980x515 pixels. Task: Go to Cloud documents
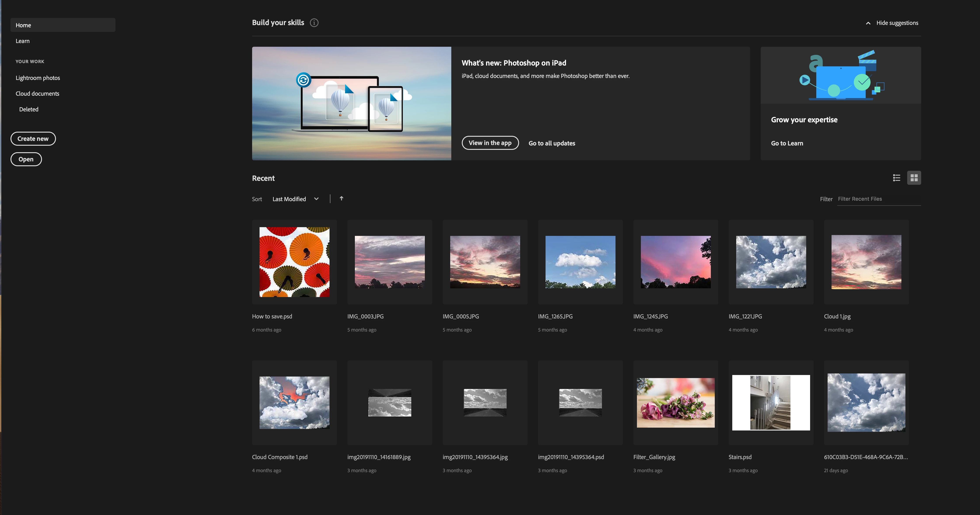coord(37,93)
